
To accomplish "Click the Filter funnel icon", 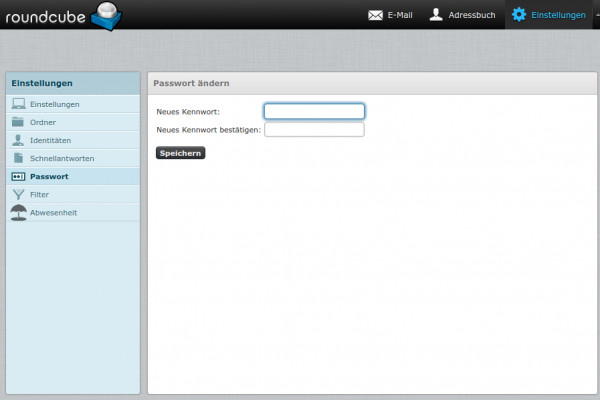I will 18,194.
